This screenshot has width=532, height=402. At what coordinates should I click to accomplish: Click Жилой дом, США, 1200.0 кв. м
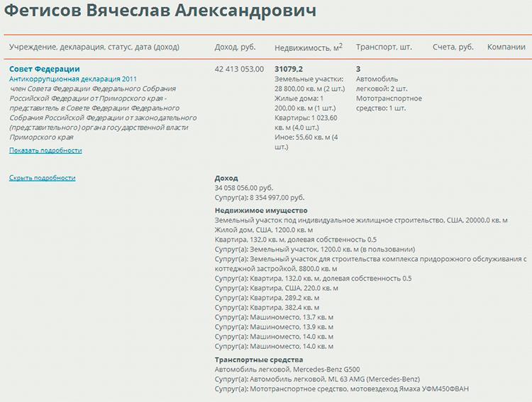pyautogui.click(x=264, y=230)
